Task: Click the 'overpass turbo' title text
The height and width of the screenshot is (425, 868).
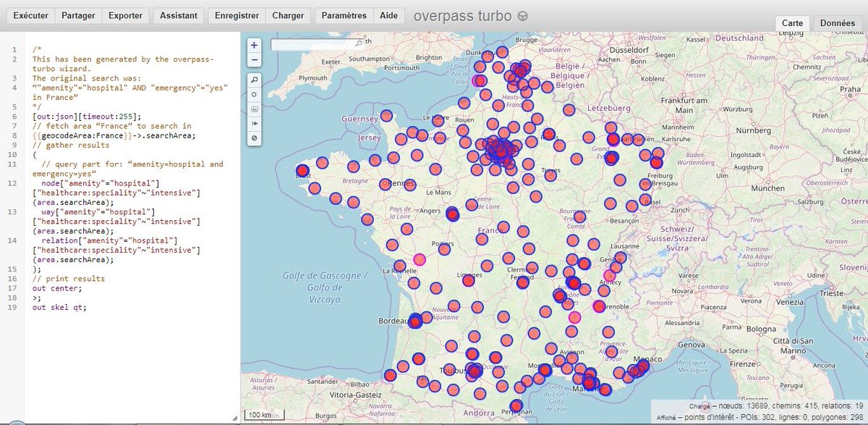Action: (x=463, y=16)
